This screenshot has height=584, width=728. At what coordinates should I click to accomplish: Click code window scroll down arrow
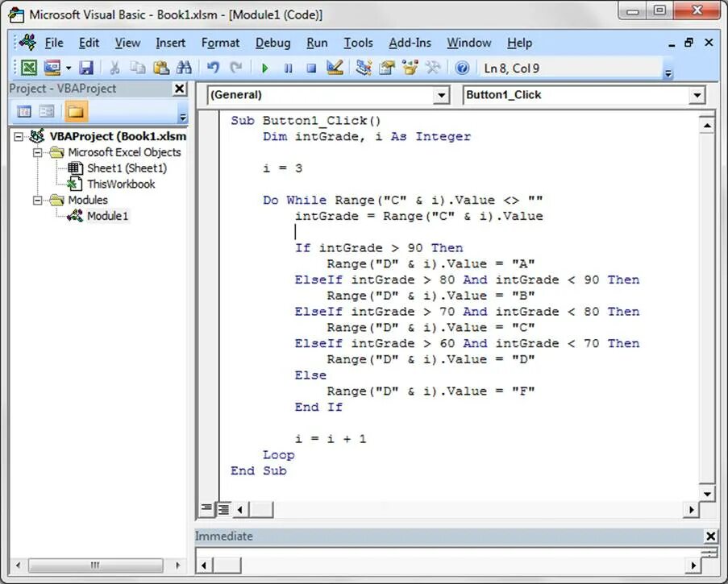707,494
